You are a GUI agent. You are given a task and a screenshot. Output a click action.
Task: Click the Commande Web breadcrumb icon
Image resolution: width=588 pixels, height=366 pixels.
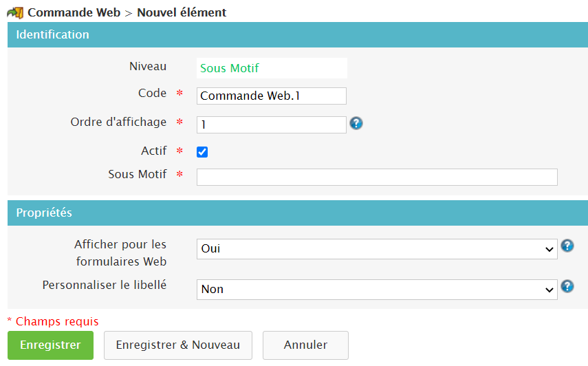tap(15, 12)
